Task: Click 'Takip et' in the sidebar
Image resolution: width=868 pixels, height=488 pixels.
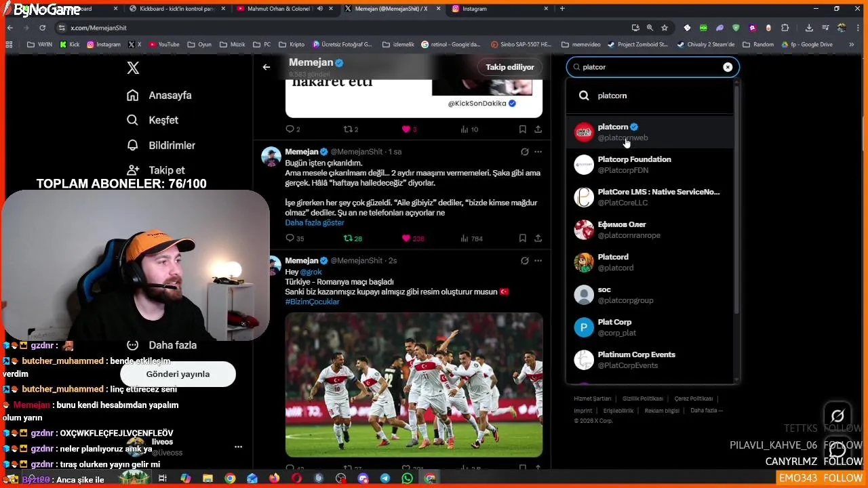Action: (x=157, y=170)
